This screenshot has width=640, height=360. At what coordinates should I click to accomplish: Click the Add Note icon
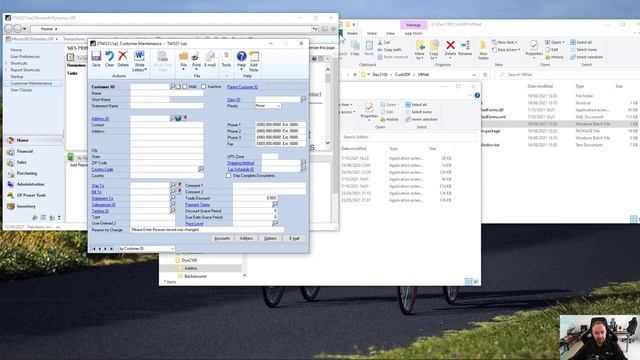[253, 61]
